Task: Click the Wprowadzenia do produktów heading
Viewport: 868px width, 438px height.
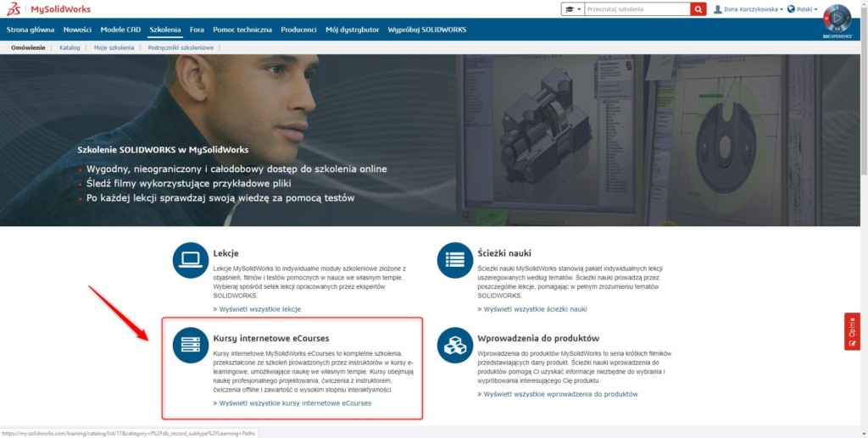Action: point(538,339)
